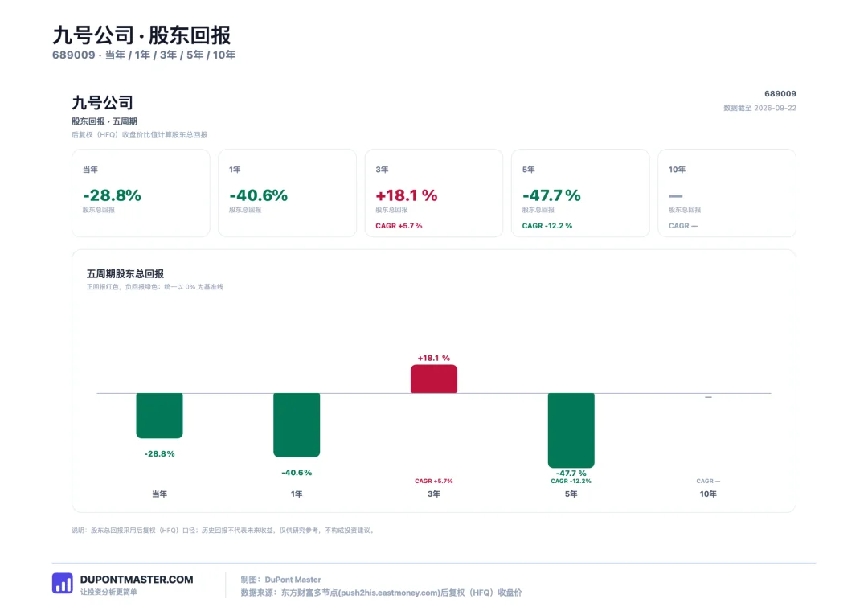
Task: Click the 5年 return card showing -47.7%
Action: (580, 193)
